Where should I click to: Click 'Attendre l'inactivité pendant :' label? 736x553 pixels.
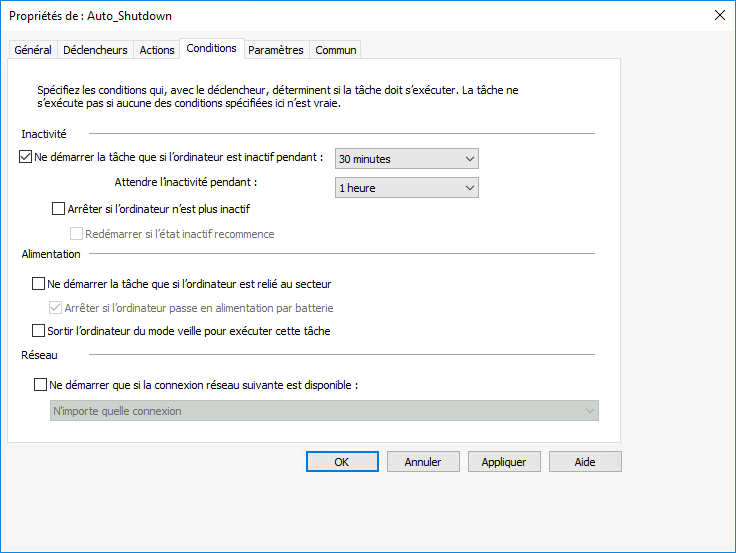(x=186, y=182)
